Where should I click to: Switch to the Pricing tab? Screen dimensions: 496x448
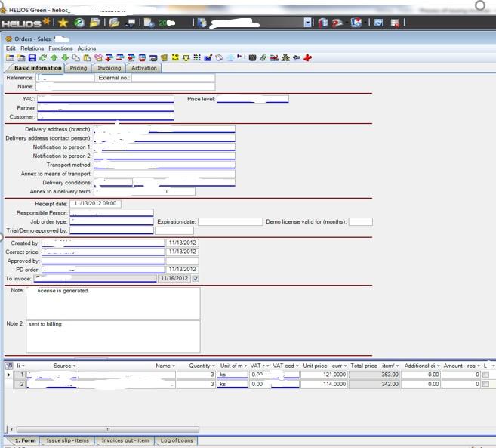(78, 68)
